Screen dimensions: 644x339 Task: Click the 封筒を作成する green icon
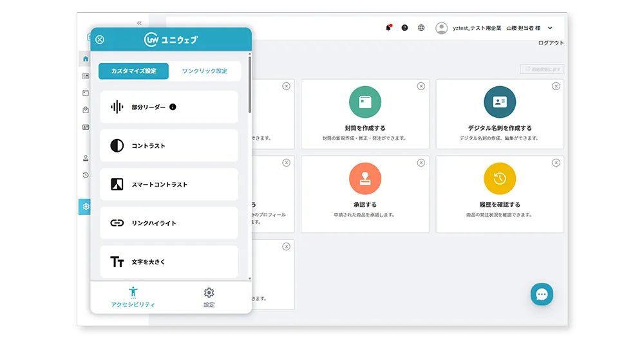[365, 102]
